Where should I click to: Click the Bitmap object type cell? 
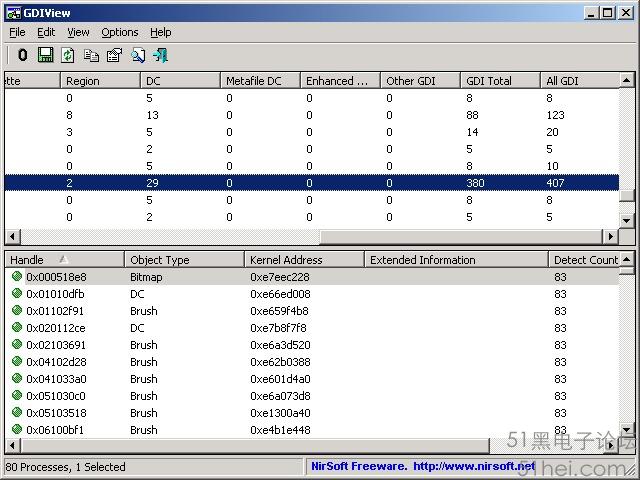[x=146, y=277]
